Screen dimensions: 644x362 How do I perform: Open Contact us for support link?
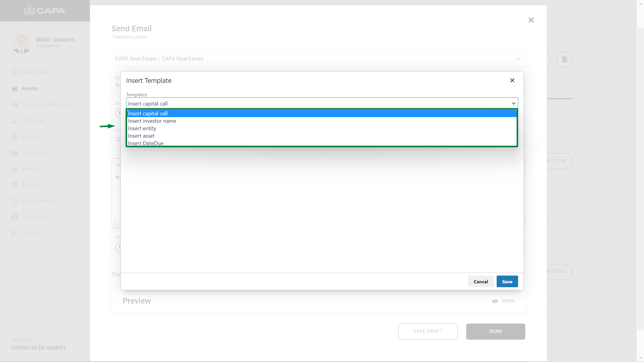tap(38, 347)
